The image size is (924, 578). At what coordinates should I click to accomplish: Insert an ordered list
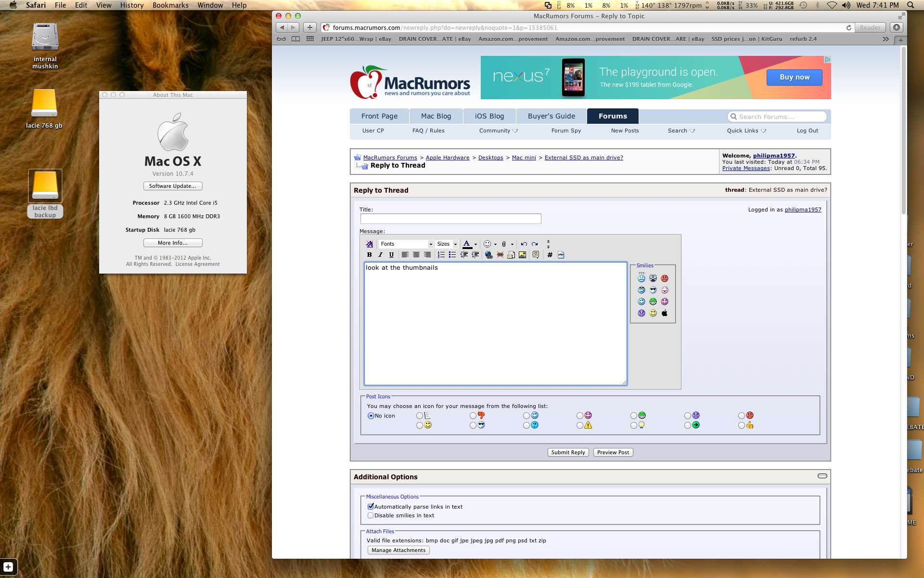441,255
